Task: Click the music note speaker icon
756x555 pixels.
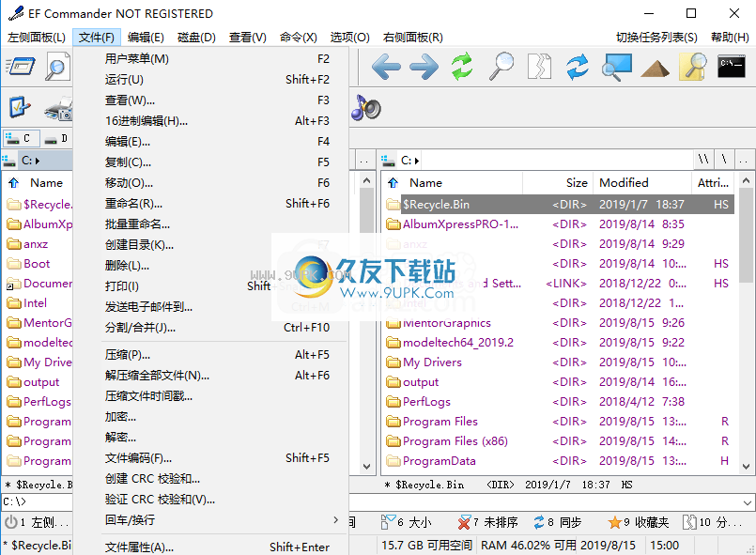Action: 366,107
